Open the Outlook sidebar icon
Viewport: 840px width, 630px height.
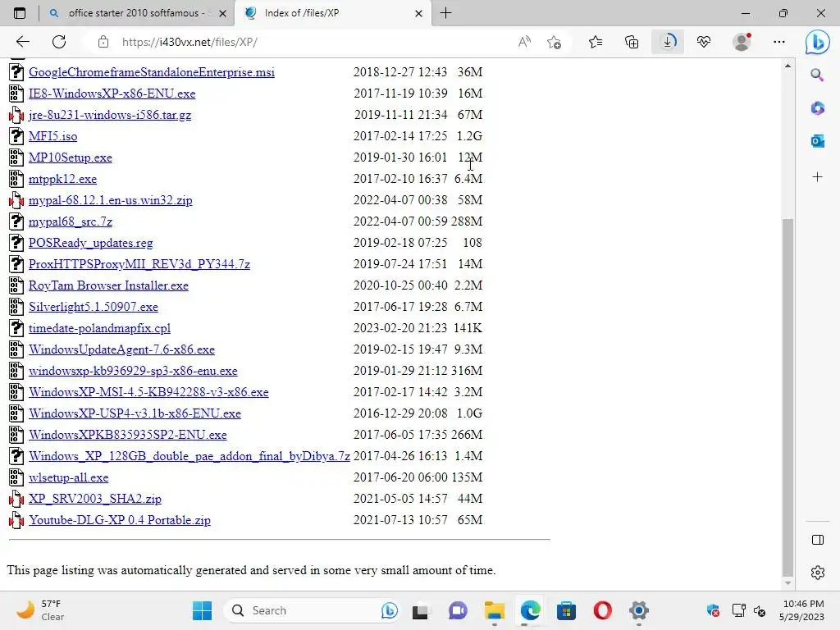coord(817,141)
